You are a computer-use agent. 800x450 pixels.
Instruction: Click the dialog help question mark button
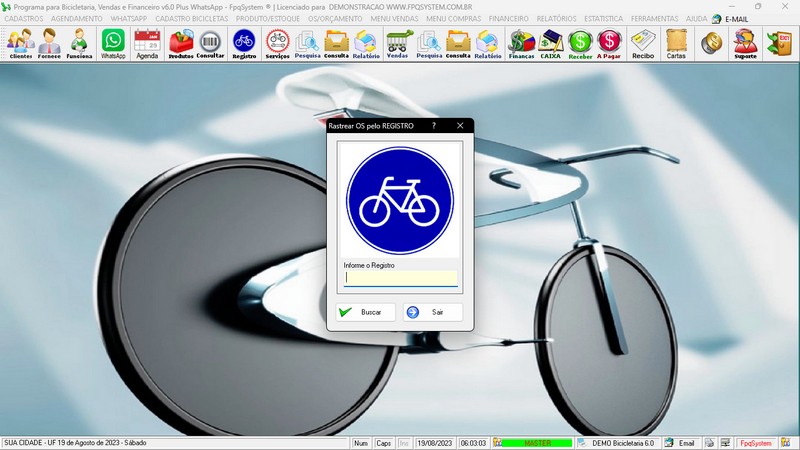pos(434,126)
